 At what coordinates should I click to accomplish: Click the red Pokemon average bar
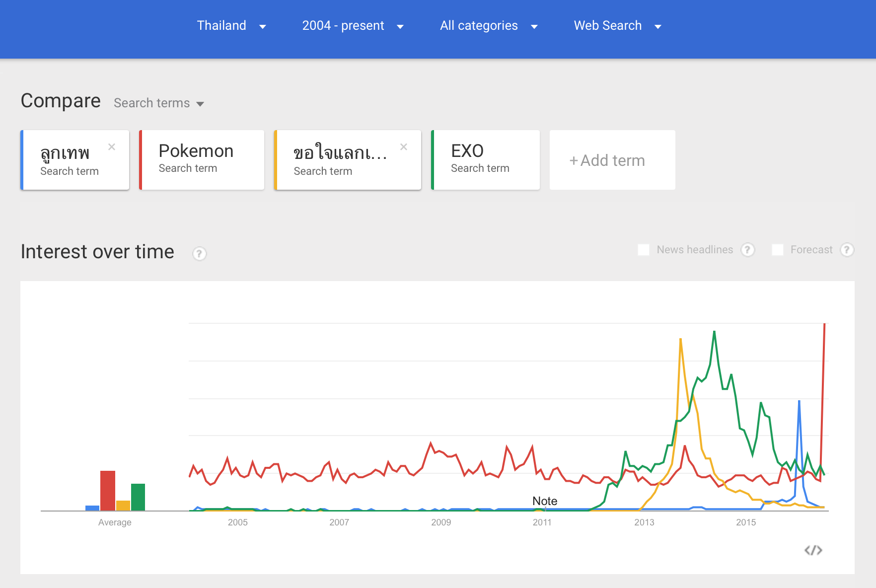point(108,490)
